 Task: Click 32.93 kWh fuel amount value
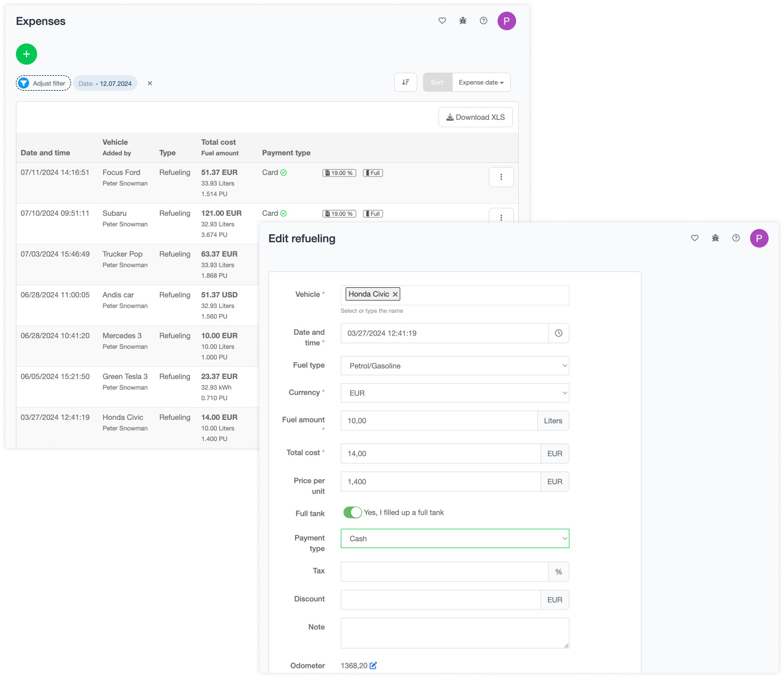click(216, 388)
